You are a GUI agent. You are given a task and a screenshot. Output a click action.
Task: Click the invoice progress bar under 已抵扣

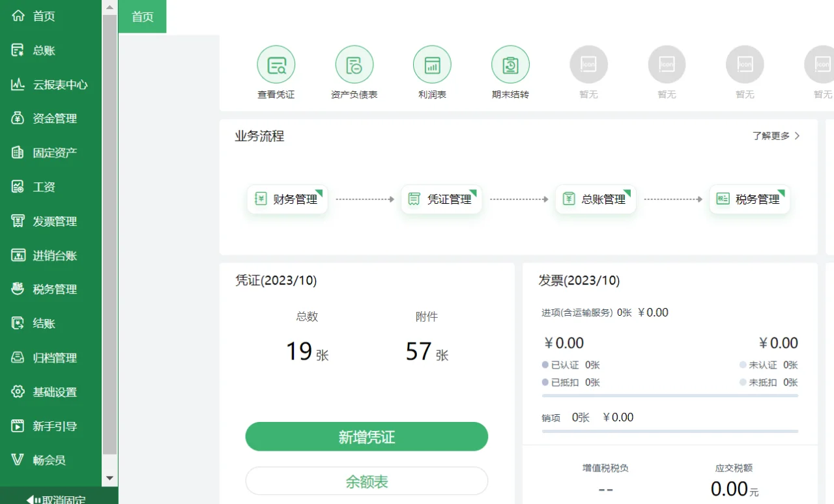670,394
